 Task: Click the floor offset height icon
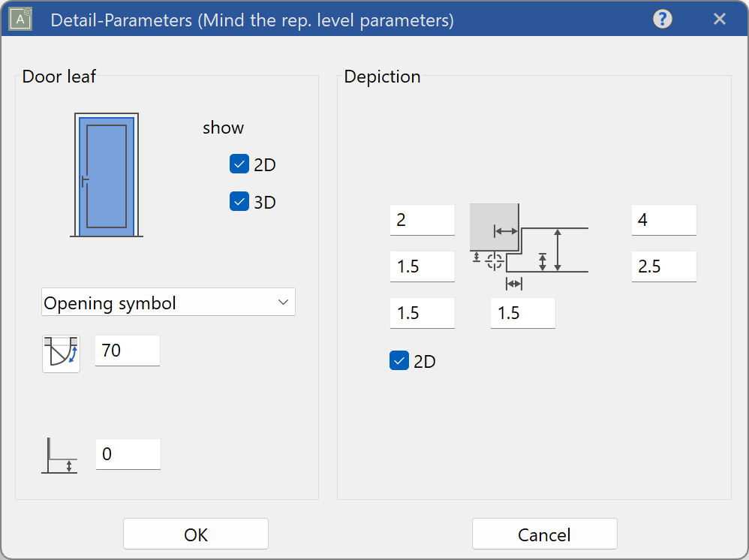click(60, 456)
